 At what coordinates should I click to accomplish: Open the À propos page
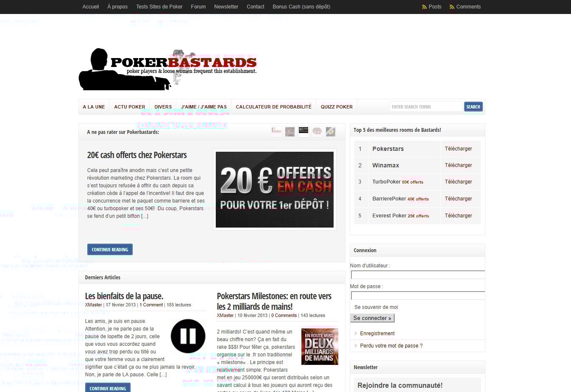pyautogui.click(x=117, y=7)
